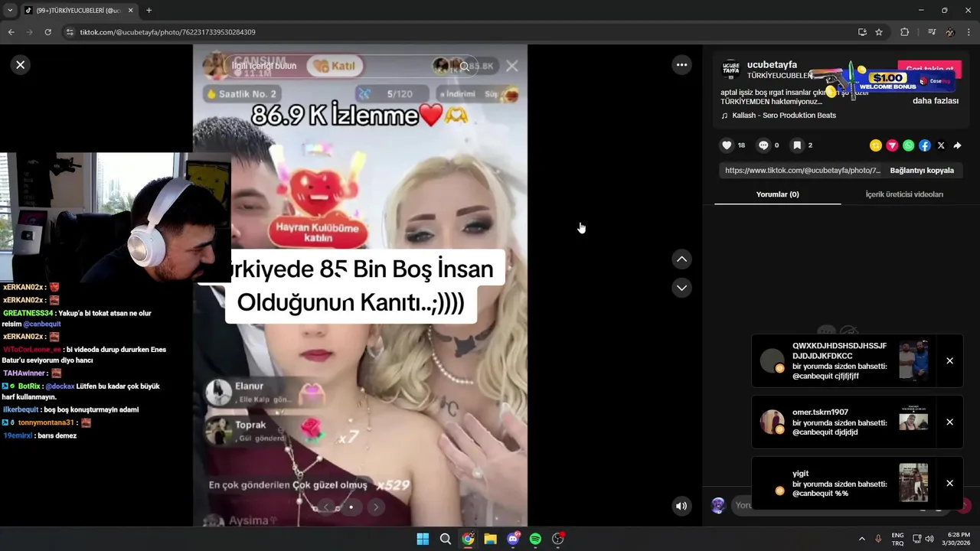Screen dimensions: 980x551
Task: Click the music note icon
Action: (x=724, y=116)
